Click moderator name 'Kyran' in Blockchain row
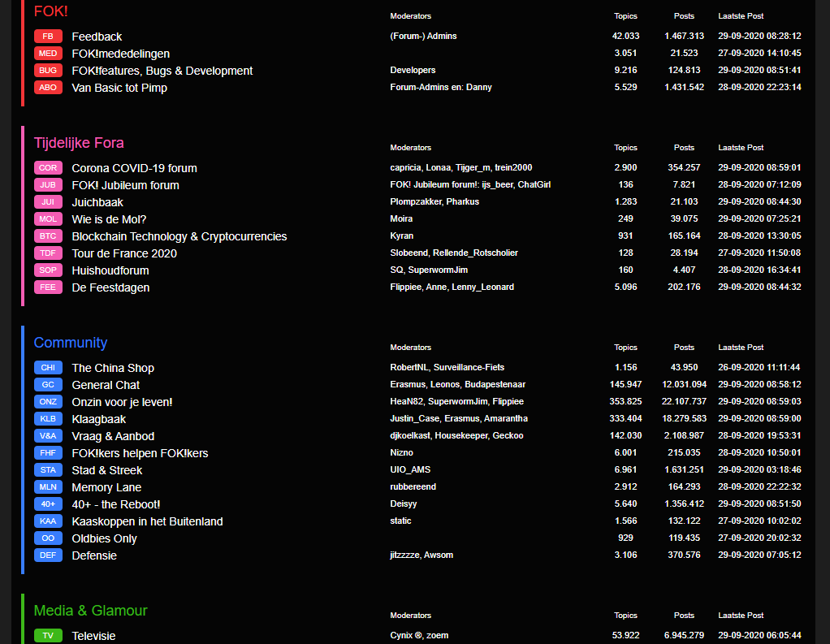Image resolution: width=830 pixels, height=644 pixels. click(x=402, y=236)
